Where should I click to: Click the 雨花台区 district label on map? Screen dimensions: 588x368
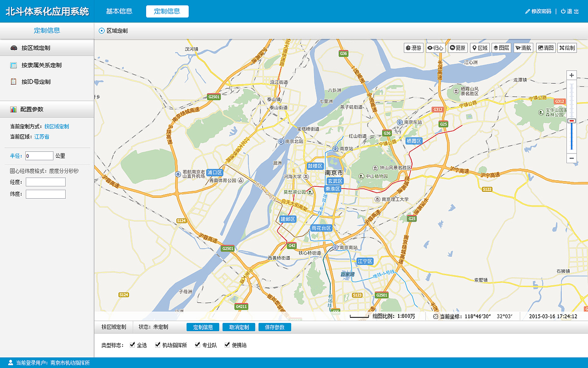(321, 228)
